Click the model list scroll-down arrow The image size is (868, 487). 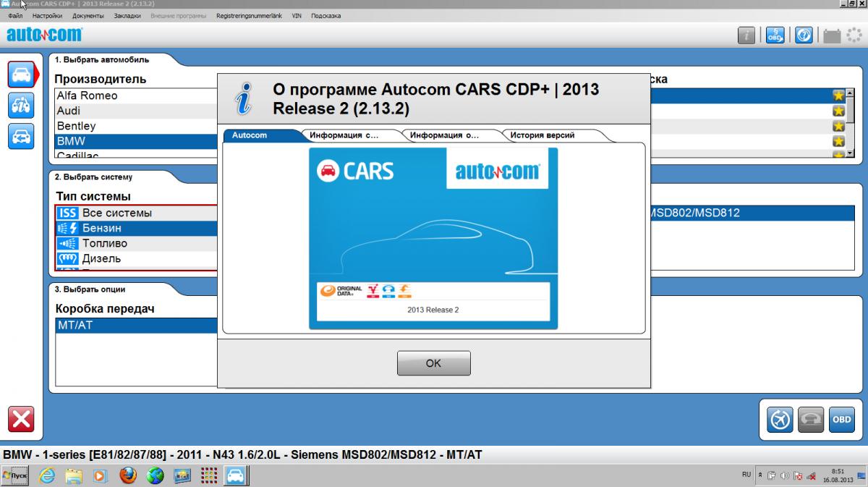851,153
